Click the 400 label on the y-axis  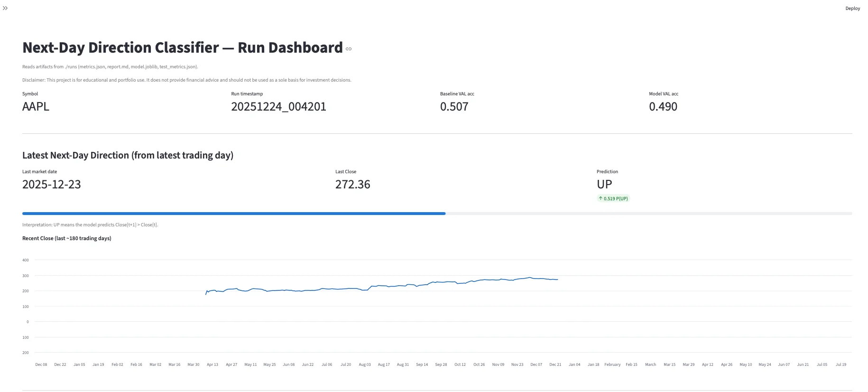tap(26, 260)
